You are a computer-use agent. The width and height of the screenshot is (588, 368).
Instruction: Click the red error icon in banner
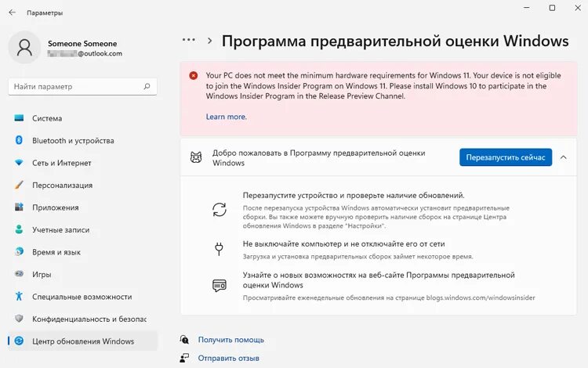point(193,76)
